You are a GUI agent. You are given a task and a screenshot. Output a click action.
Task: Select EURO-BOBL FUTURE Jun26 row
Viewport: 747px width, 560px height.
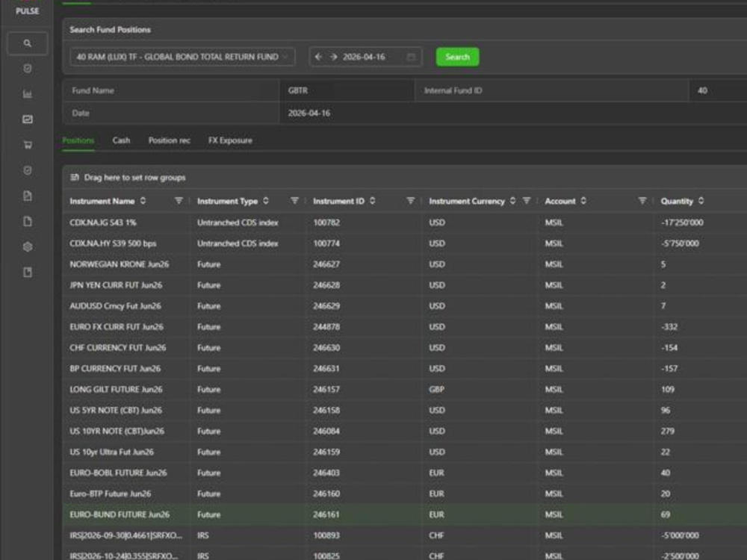(404, 473)
